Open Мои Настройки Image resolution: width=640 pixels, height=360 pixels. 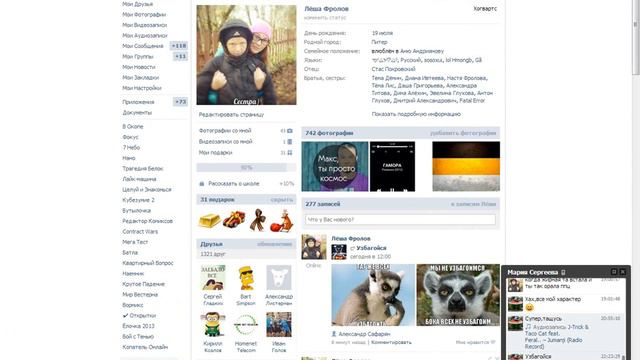coord(142,88)
